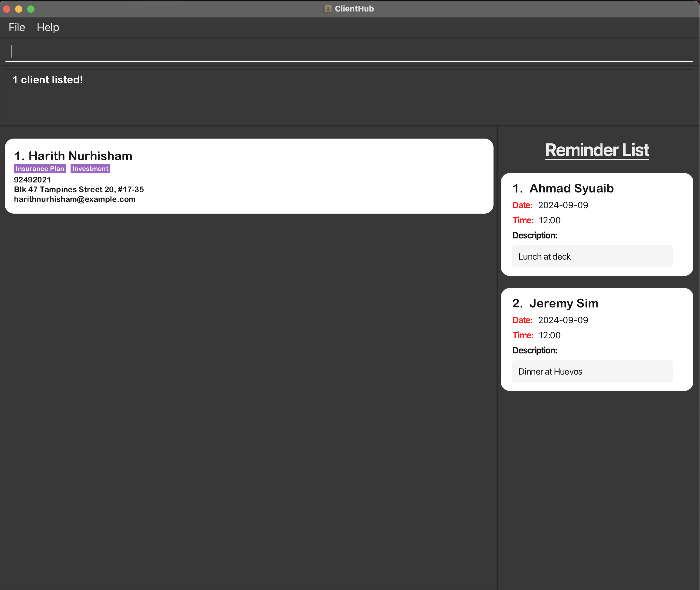Open the Help menu
The image size is (700, 590).
[48, 28]
